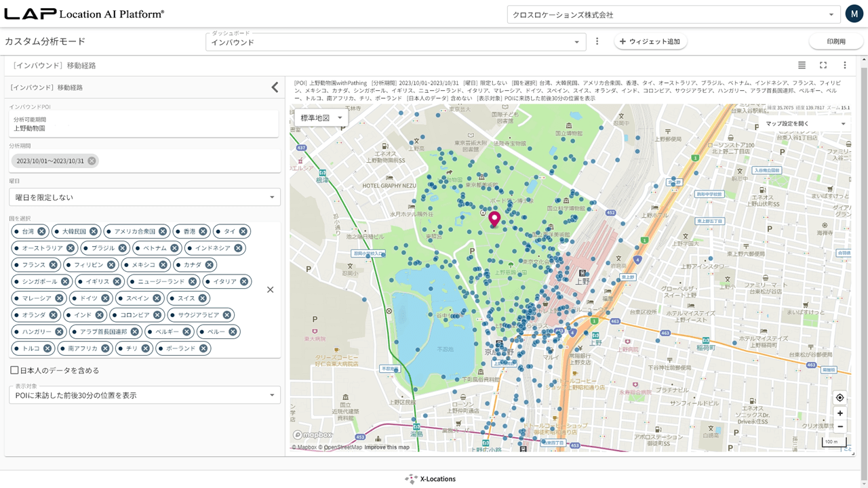868x488 pixels.
Task: Click the red POI pin marker
Action: (x=494, y=218)
